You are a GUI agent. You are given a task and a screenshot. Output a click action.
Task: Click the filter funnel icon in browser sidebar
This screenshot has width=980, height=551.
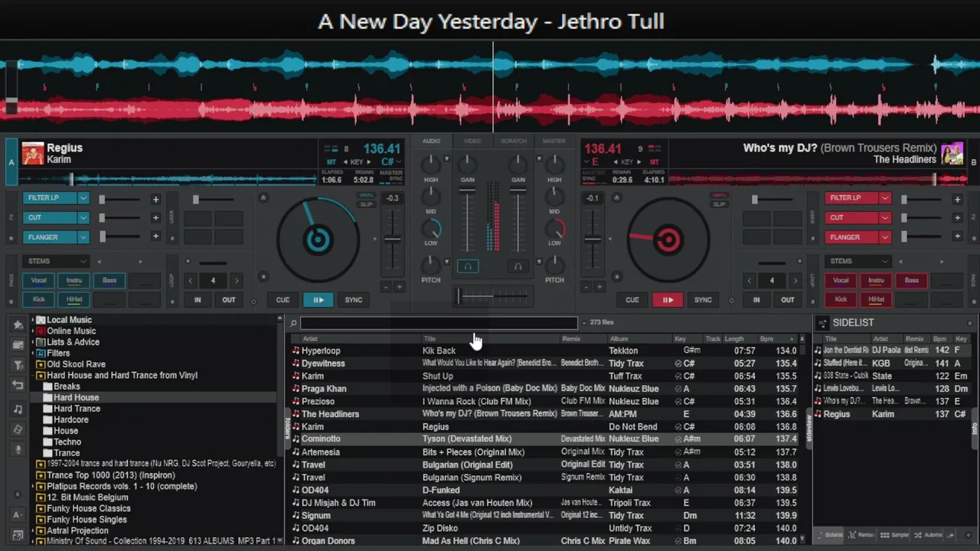pos(18,365)
